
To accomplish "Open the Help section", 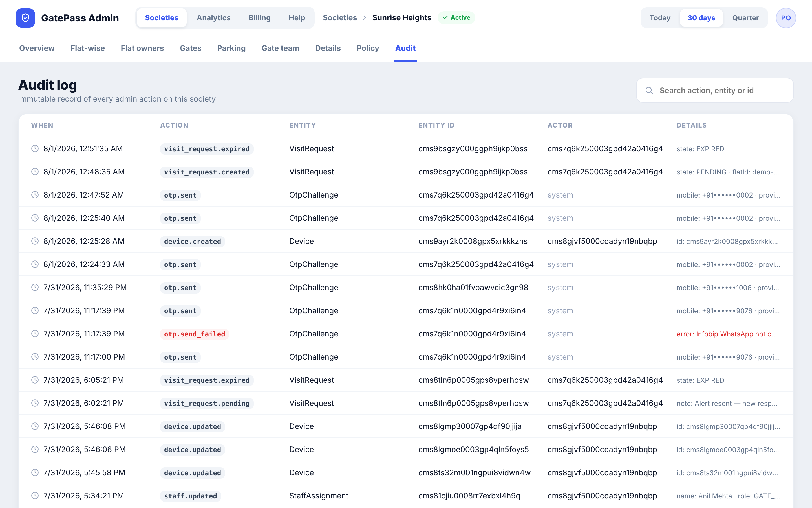I will [297, 18].
